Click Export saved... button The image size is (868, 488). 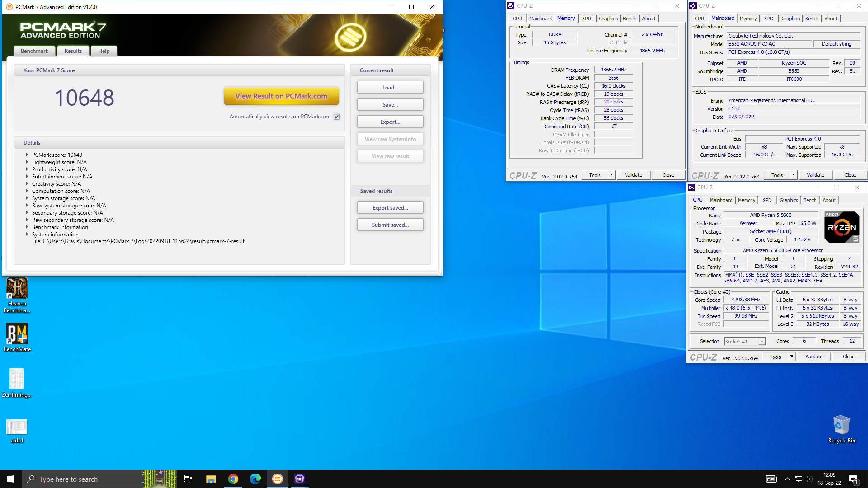point(390,208)
